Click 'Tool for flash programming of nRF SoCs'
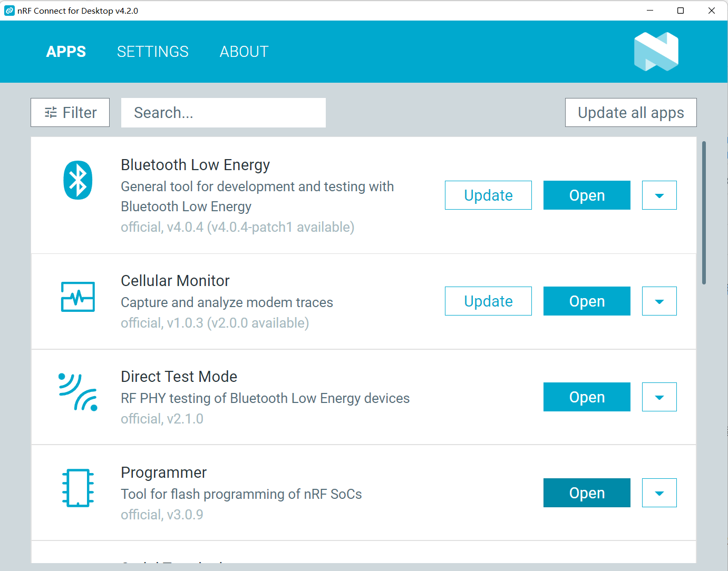This screenshot has width=728, height=571. tap(241, 494)
